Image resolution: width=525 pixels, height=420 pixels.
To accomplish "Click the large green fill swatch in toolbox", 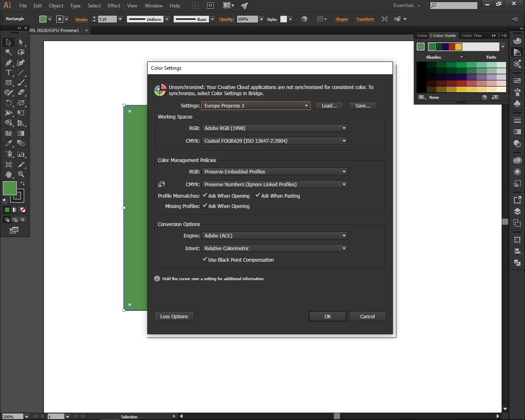I will [x=10, y=188].
